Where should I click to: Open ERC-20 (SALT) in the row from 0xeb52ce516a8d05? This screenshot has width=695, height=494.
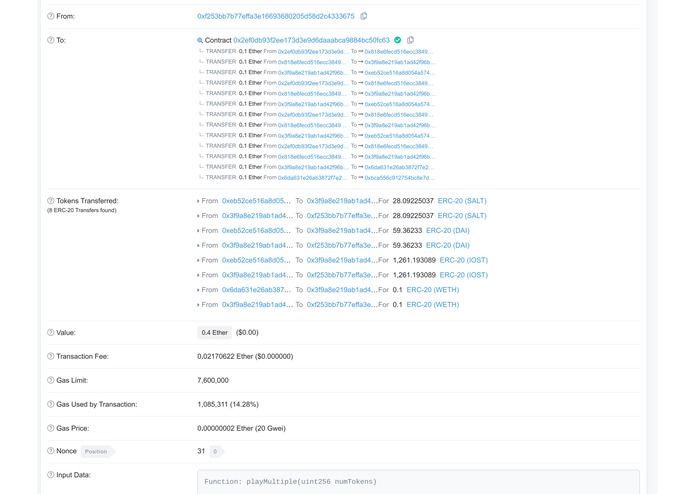[462, 201]
